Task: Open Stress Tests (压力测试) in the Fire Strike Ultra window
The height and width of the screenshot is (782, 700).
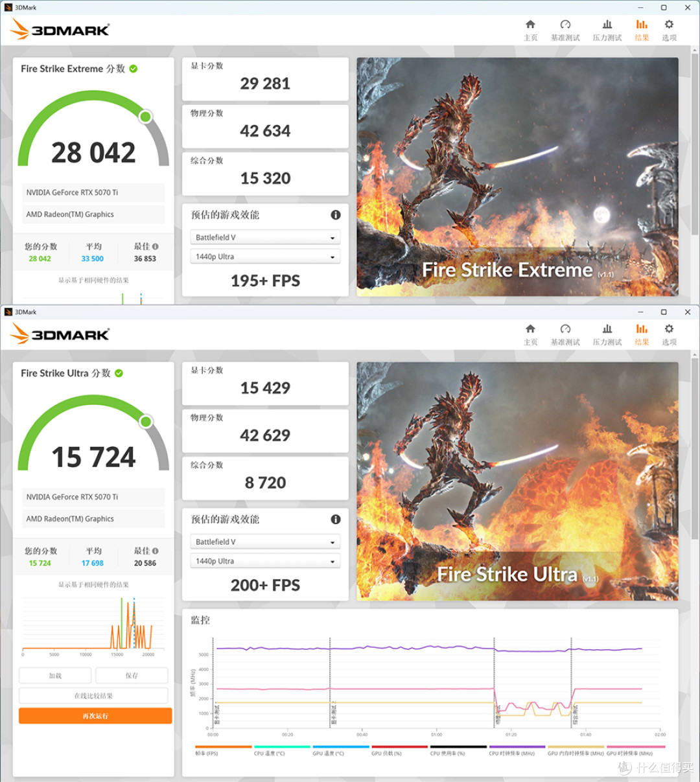Action: (x=607, y=334)
